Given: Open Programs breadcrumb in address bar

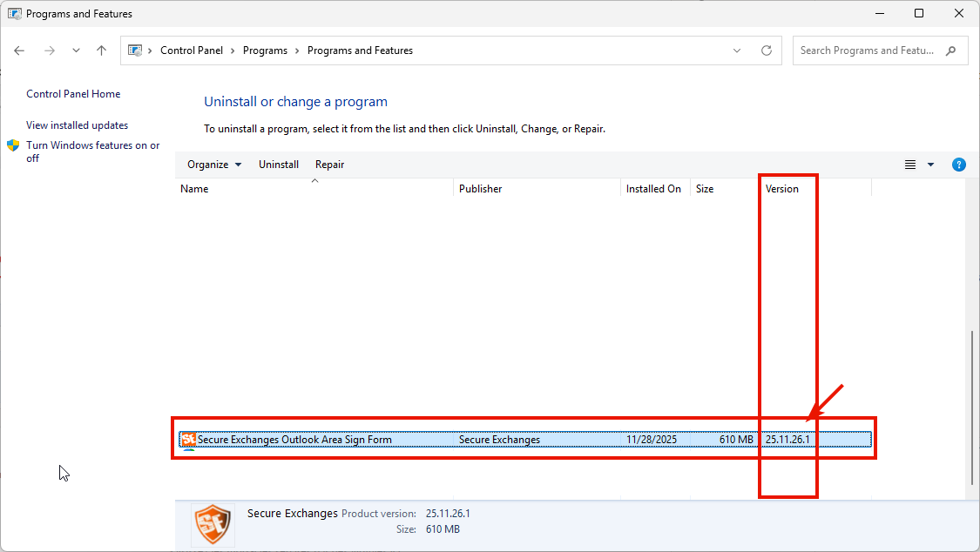Looking at the screenshot, I should (x=265, y=50).
